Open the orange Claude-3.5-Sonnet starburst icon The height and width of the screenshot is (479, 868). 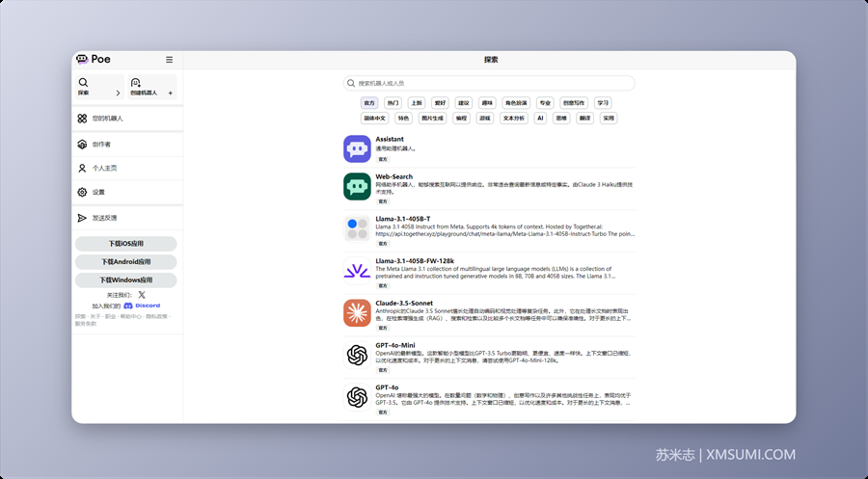click(357, 313)
